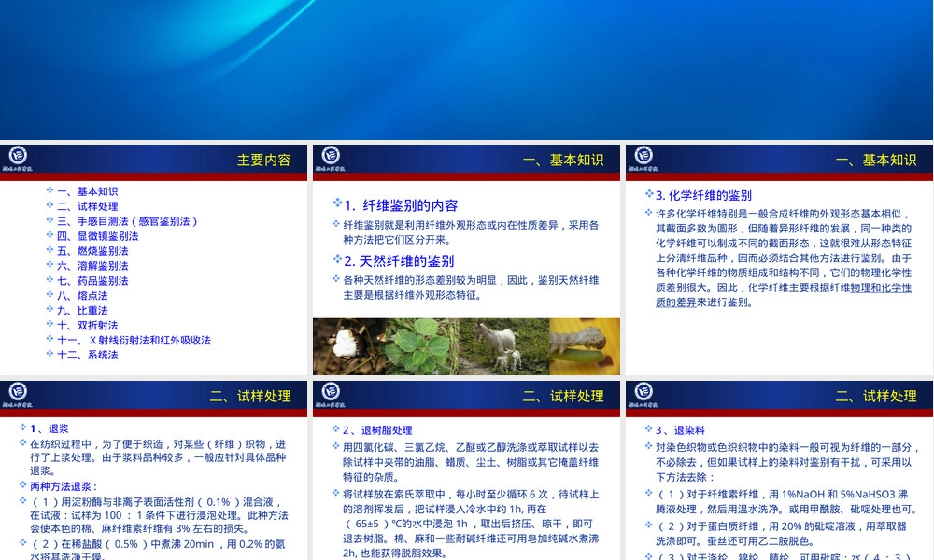Select outline item 十、双折射法

88,325
